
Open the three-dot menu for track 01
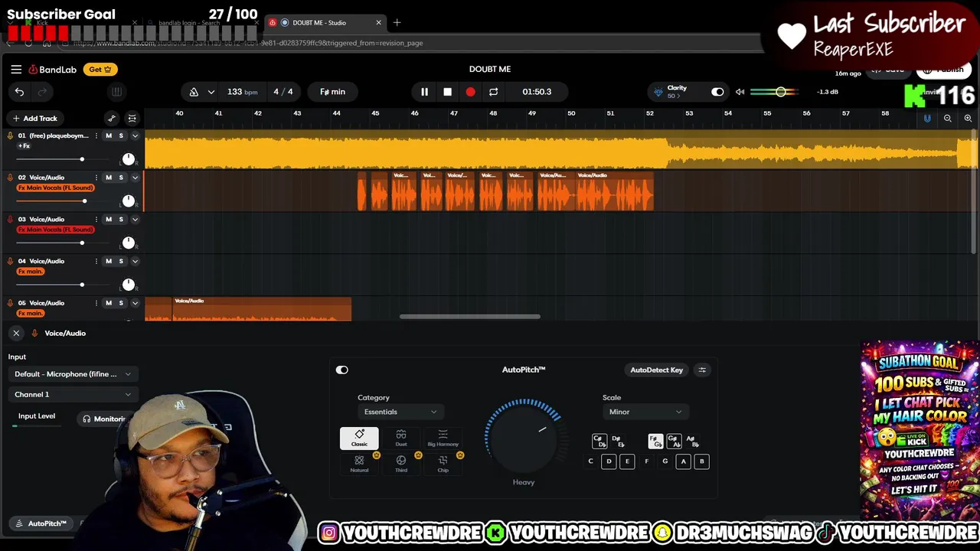(96, 135)
